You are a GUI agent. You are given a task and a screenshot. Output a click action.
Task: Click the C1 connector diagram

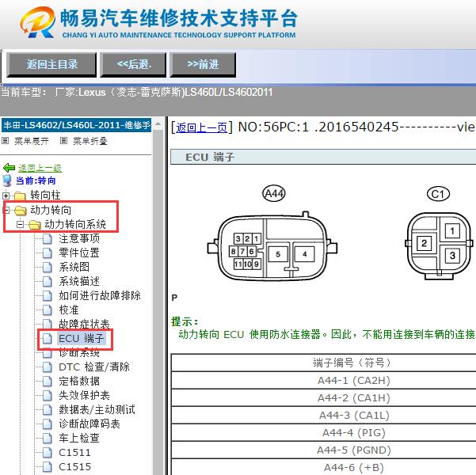pos(439,246)
